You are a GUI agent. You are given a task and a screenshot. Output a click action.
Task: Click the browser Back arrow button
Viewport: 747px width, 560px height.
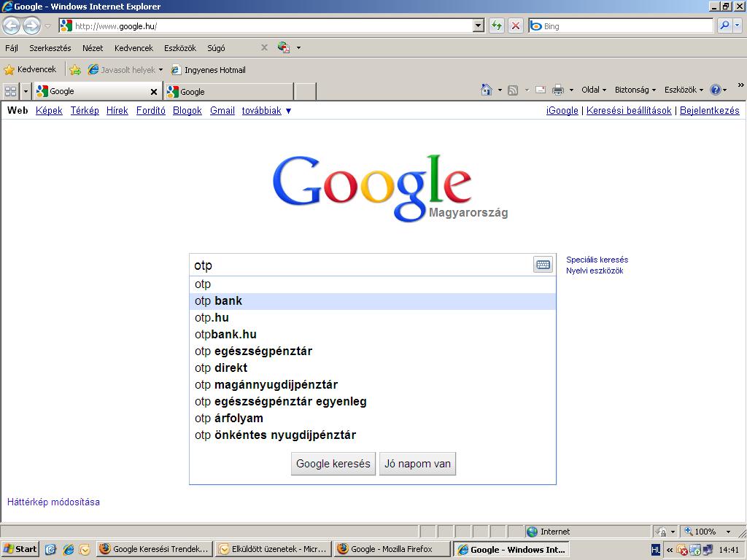pyautogui.click(x=11, y=26)
